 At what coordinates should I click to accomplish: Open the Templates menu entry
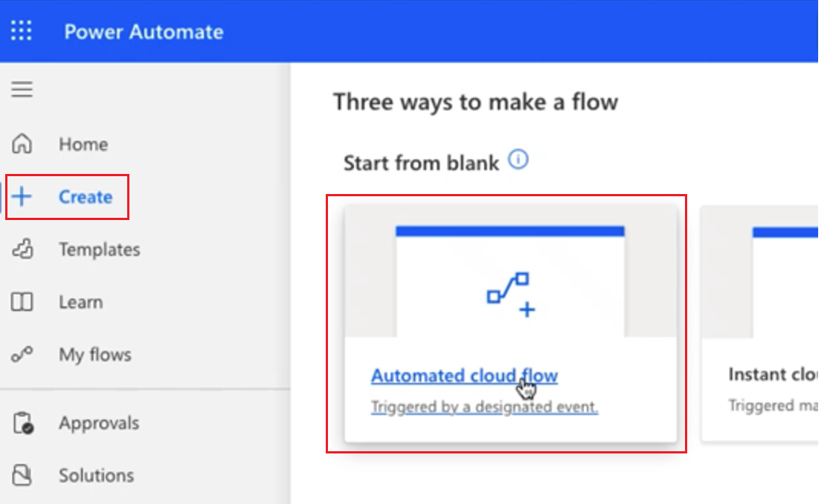pos(99,249)
